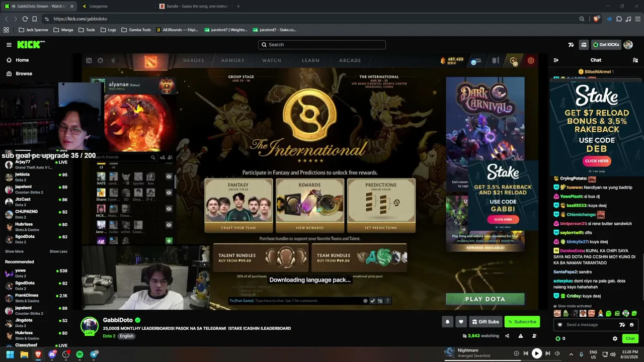Image resolution: width=644 pixels, height=362 pixels.
Task: Open the 7TV icon in Kick header
Action: 571,45
